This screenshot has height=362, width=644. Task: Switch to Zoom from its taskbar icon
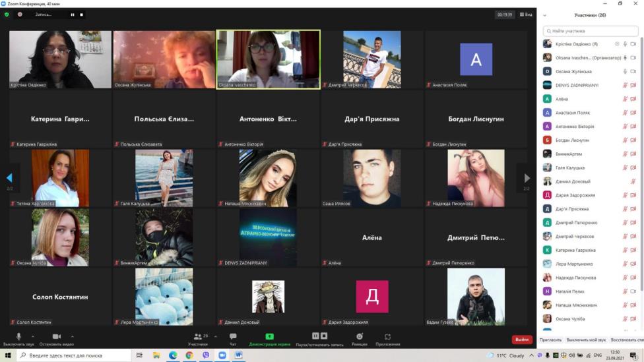(x=222, y=355)
